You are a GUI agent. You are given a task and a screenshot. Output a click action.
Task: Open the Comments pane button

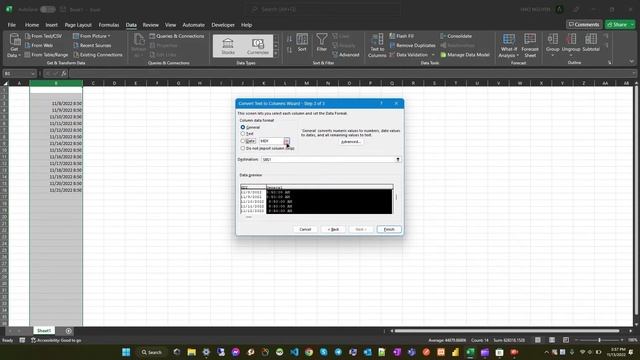pos(584,24)
